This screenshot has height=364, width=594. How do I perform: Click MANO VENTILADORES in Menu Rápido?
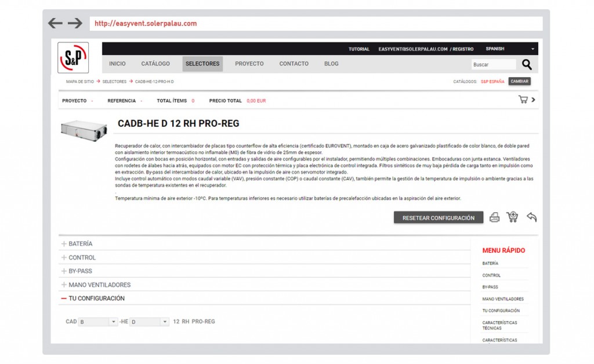503,299
